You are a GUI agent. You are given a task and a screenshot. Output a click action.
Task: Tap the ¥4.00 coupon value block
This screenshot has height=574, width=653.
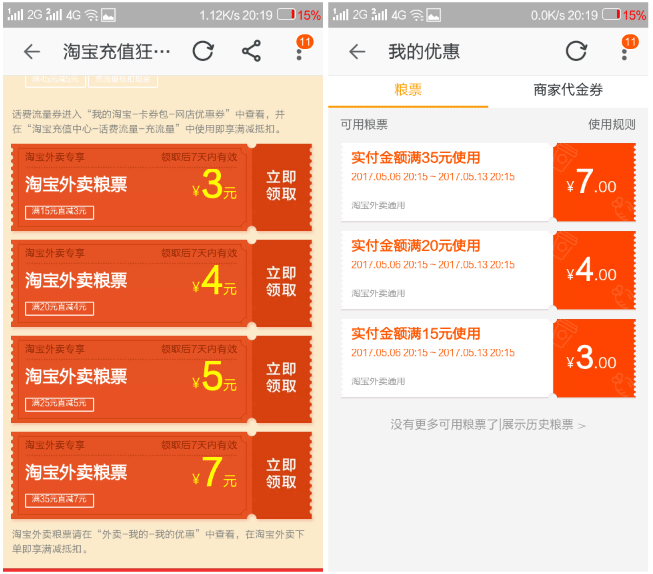point(594,270)
